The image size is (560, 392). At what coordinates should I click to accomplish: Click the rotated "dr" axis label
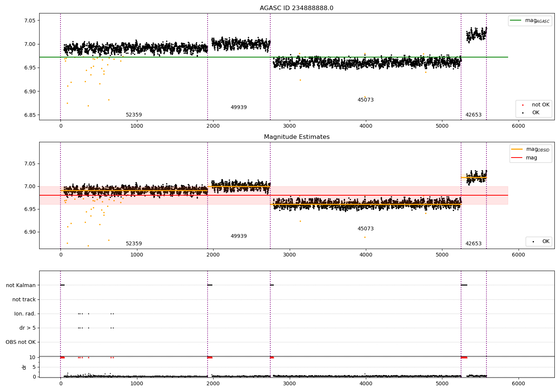[24, 367]
